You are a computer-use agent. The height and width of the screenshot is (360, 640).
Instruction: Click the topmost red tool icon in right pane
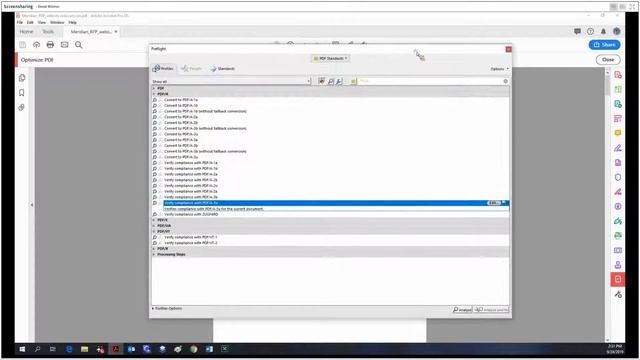(618, 75)
